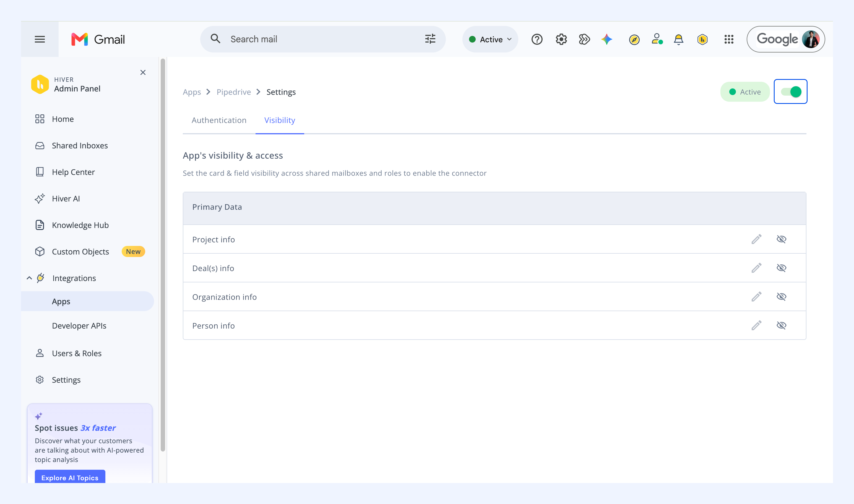Toggle visibility of Deal(s) info

pos(781,268)
